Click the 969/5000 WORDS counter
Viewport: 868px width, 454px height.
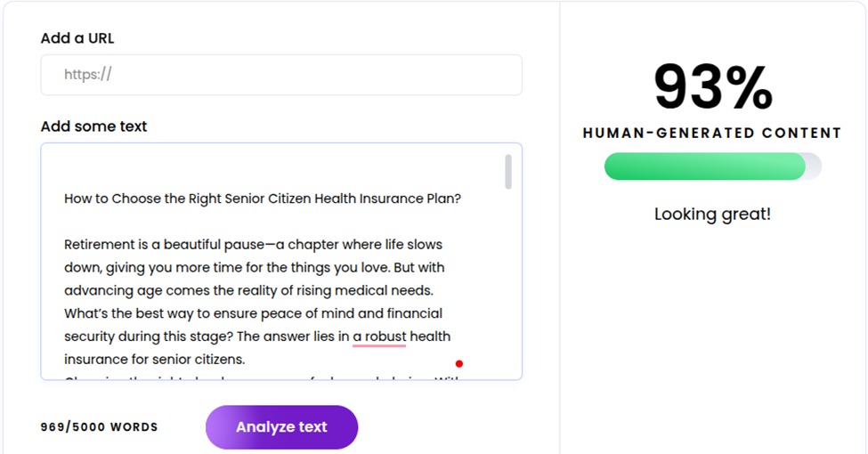click(x=99, y=427)
